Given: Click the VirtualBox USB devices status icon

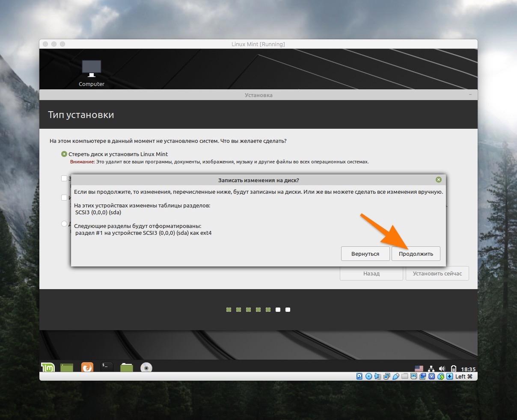Looking at the screenshot, I should point(396,376).
